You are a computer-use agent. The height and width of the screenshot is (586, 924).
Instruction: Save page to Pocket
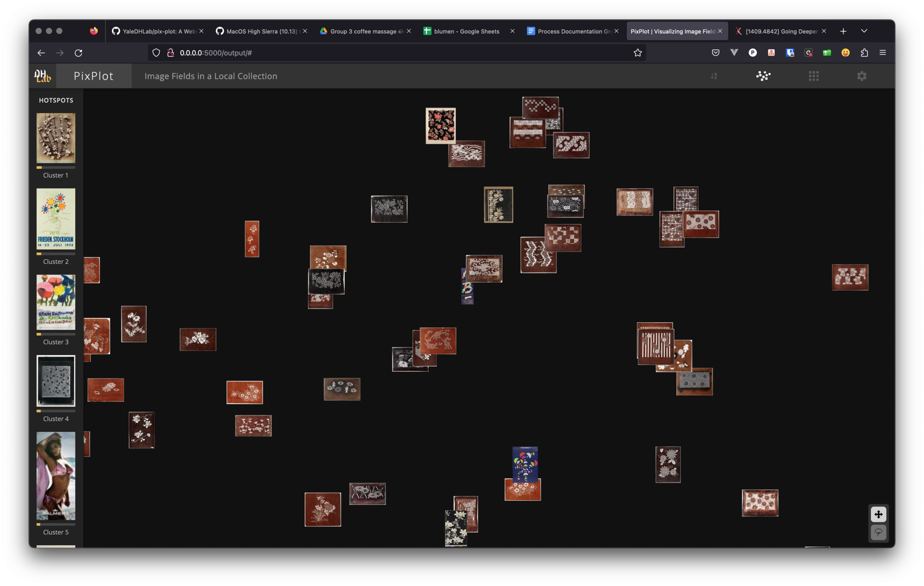(716, 53)
